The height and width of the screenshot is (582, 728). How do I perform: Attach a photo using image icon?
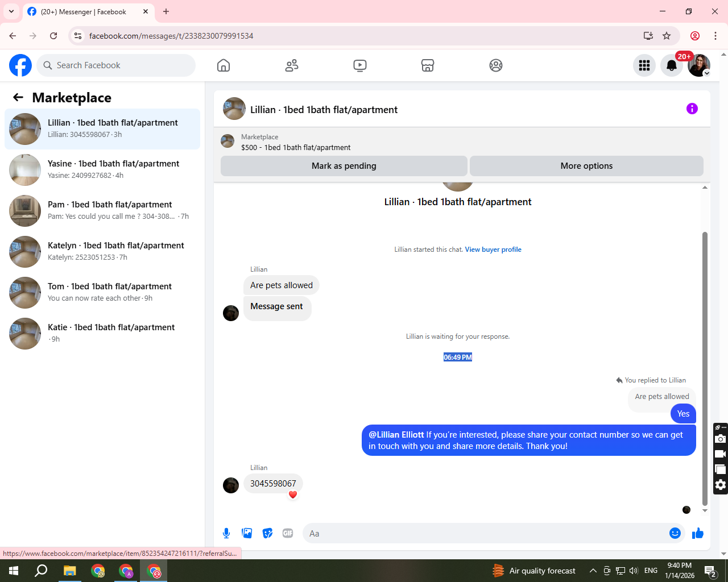pyautogui.click(x=247, y=533)
